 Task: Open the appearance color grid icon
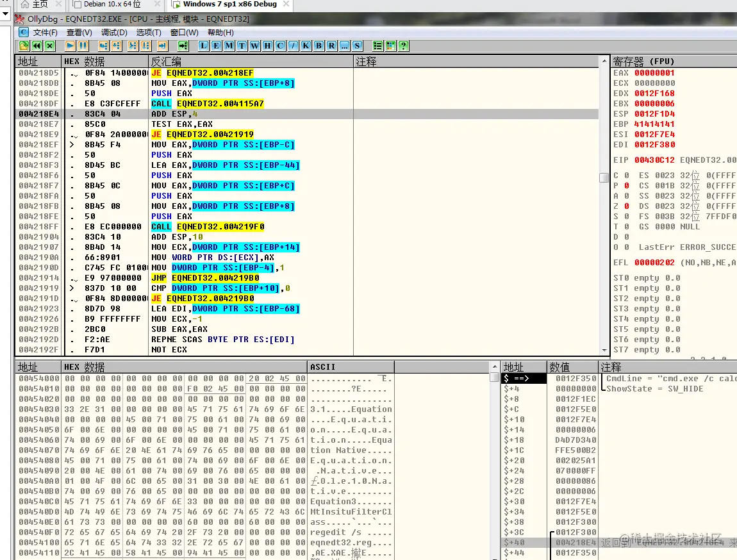coord(390,45)
